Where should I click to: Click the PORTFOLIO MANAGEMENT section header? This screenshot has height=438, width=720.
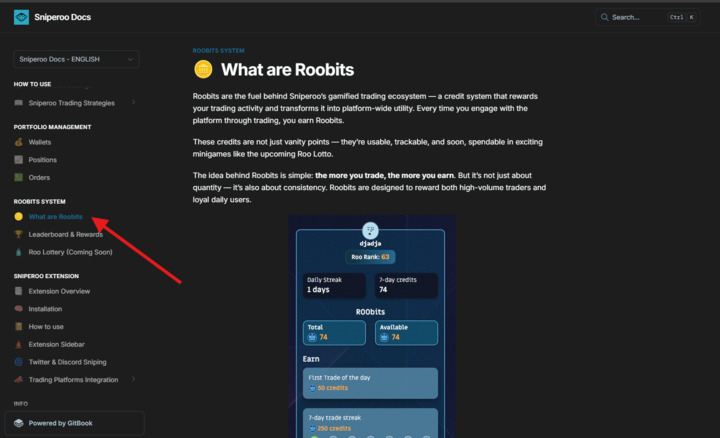[52, 127]
